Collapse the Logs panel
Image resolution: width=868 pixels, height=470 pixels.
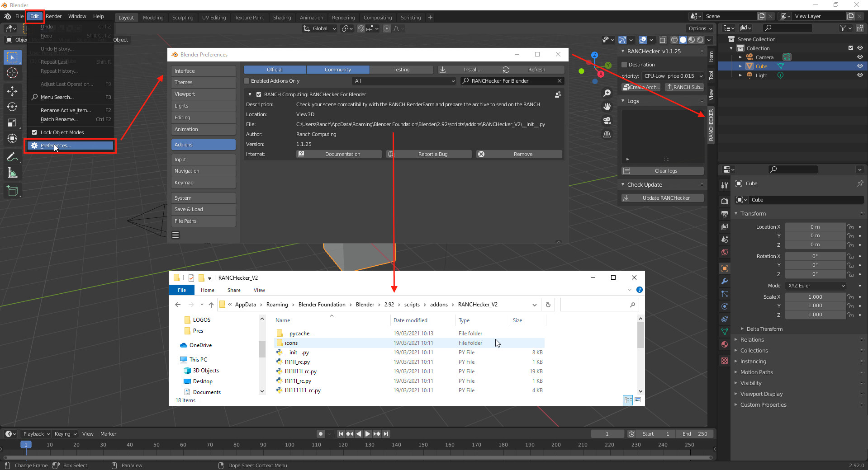633,101
